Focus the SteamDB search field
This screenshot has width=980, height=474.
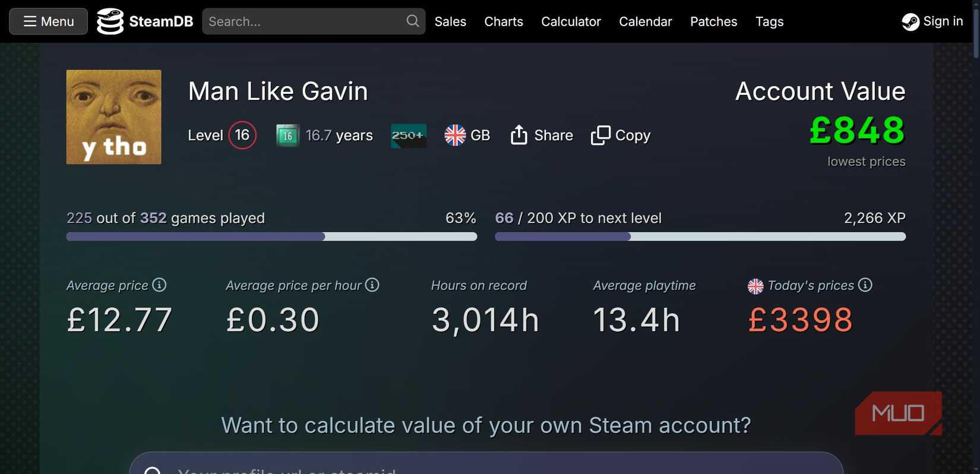pos(303,21)
